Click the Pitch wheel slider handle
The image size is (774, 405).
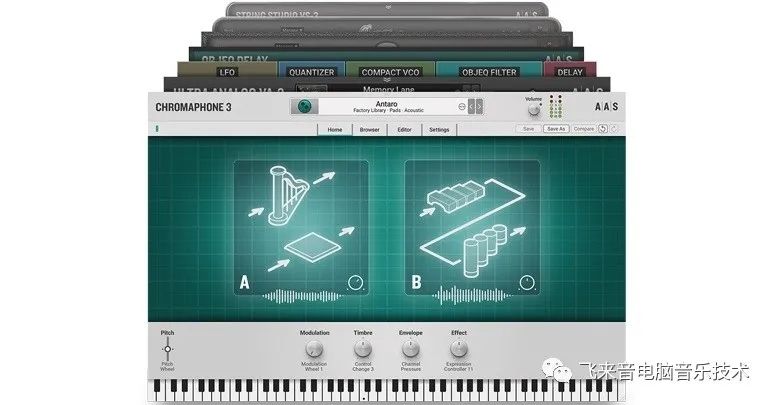pyautogui.click(x=167, y=349)
